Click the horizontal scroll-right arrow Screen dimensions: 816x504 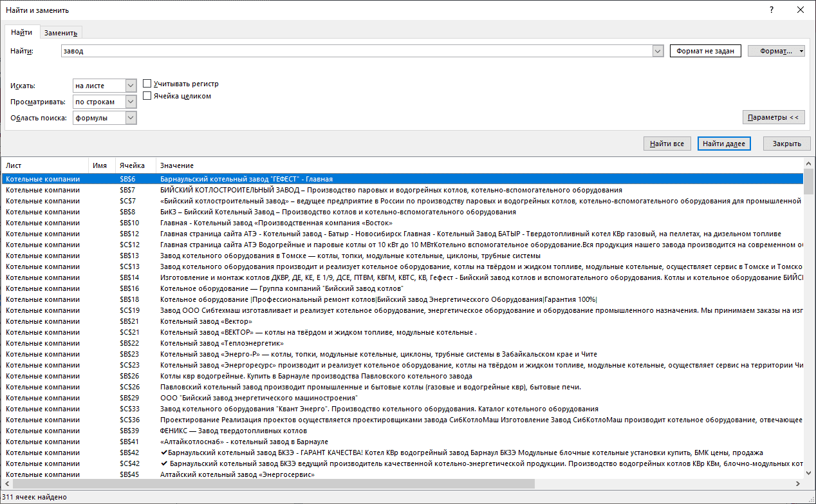click(798, 484)
